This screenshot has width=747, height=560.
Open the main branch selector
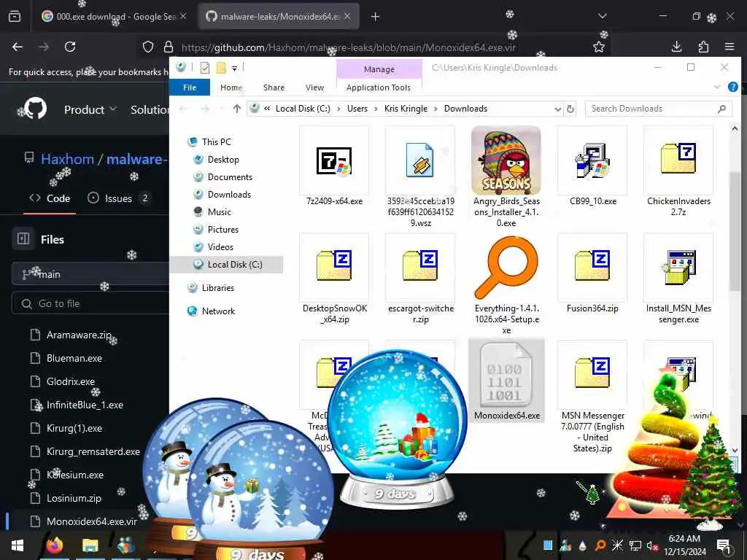[x=90, y=274]
